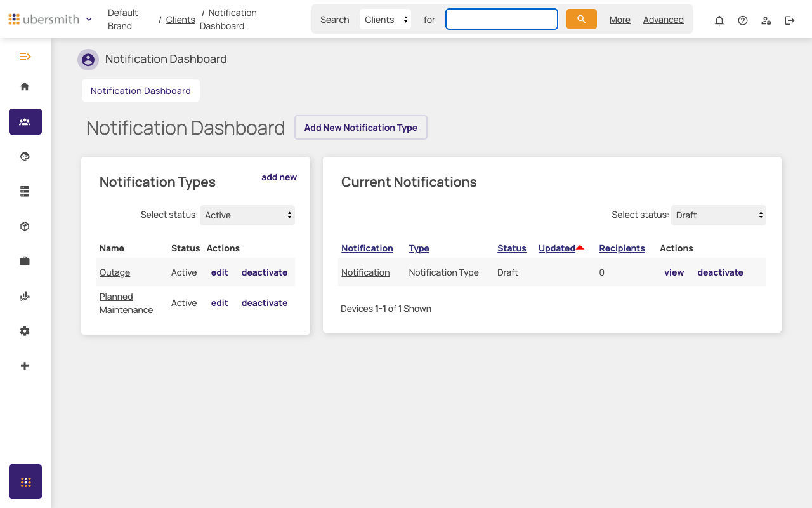The image size is (812, 508).
Task: Go to Default Brand breadcrumb
Action: pos(123,19)
